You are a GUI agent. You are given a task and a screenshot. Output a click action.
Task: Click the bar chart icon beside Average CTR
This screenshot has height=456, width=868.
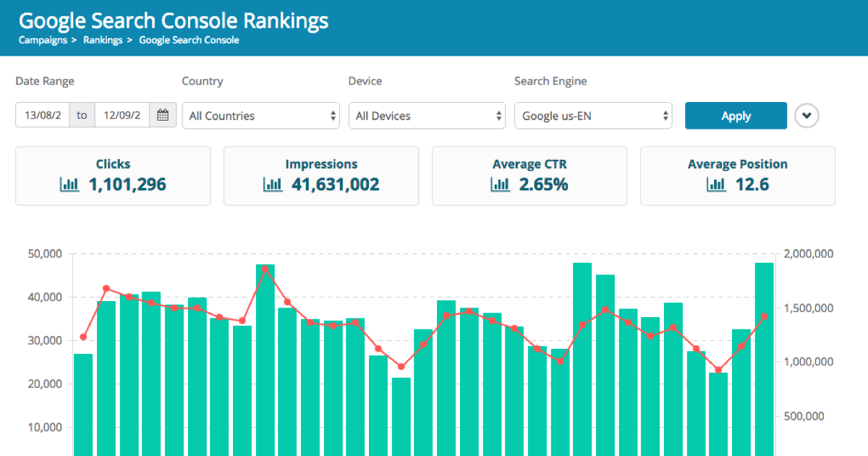click(x=500, y=185)
